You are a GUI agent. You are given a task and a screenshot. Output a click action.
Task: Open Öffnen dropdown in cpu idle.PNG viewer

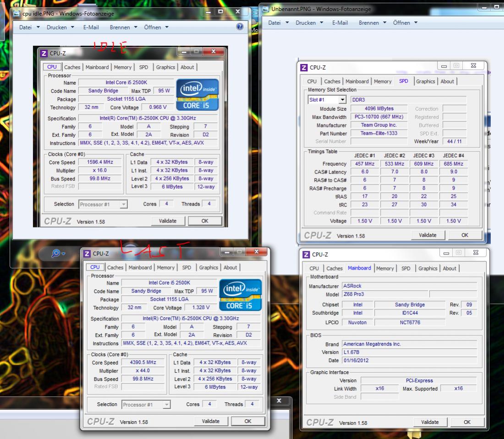[156, 27]
